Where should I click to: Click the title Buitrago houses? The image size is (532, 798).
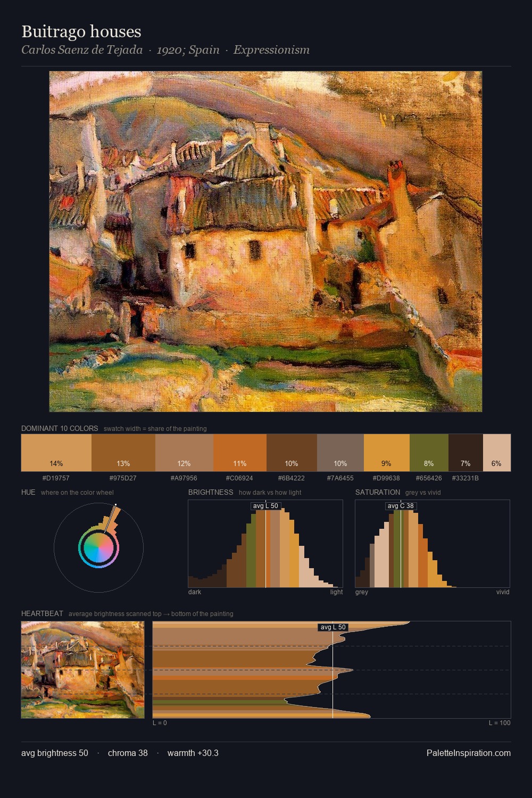click(x=81, y=31)
